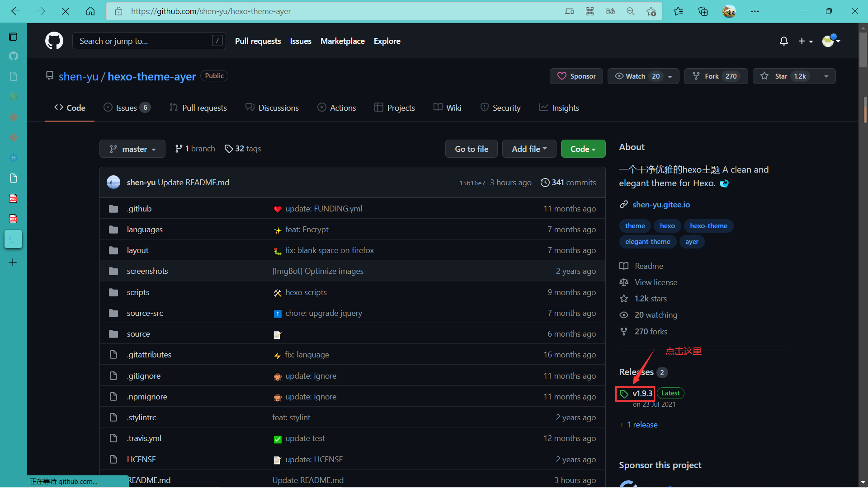This screenshot has height=488, width=868.
Task: Open the user avatar menu
Action: click(831, 41)
